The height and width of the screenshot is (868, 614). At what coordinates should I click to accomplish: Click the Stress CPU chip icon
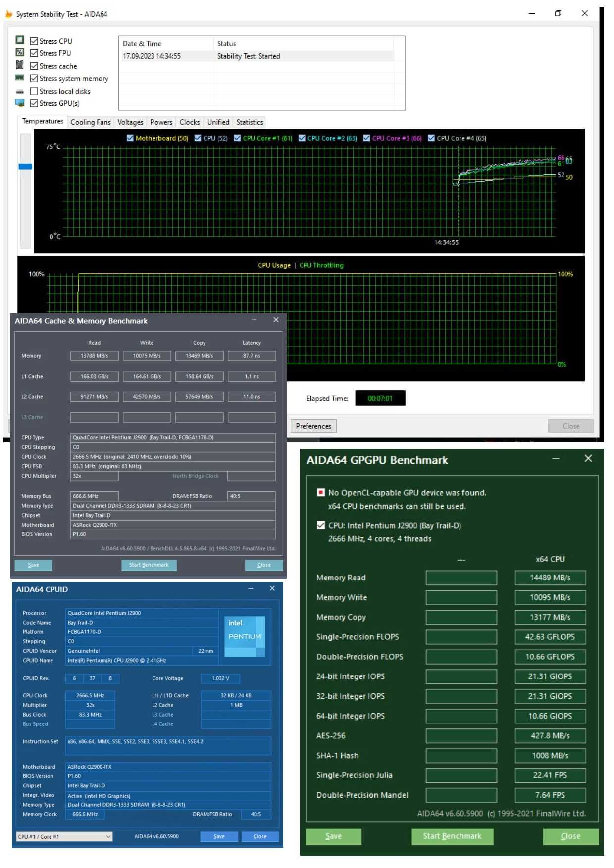click(20, 40)
